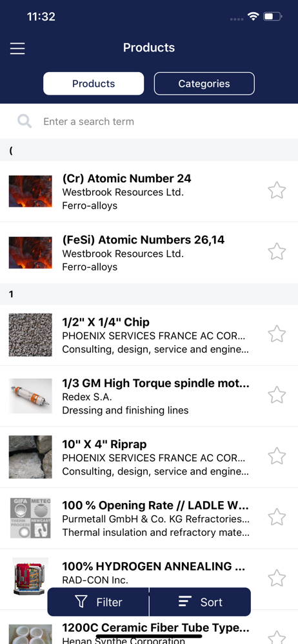Select the Products tab
This screenshot has width=298, height=644.
tap(94, 84)
